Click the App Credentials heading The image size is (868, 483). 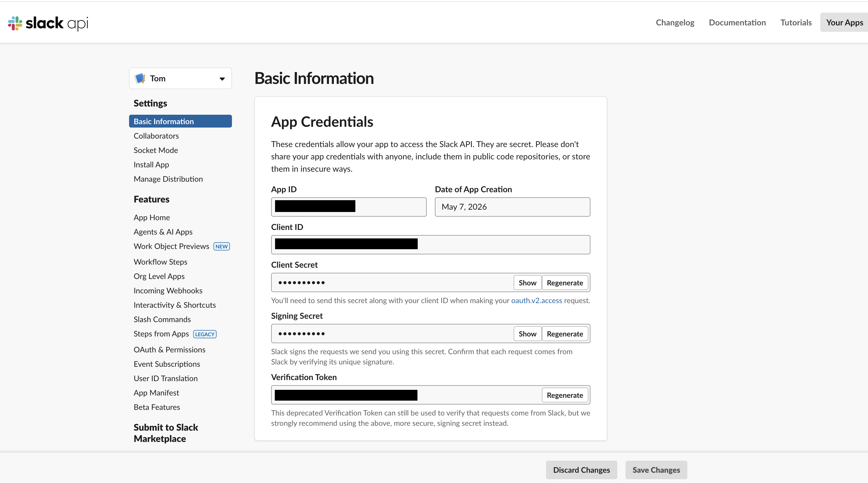pos(322,122)
